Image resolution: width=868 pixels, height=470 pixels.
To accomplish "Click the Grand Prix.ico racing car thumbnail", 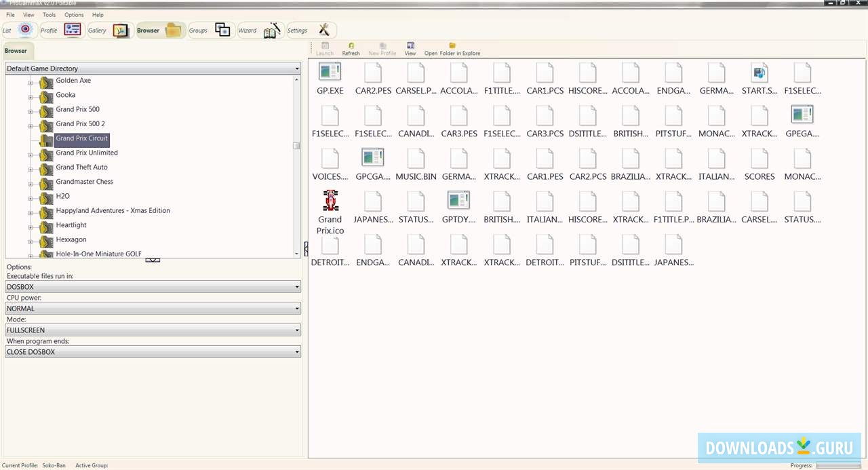I will [x=330, y=199].
